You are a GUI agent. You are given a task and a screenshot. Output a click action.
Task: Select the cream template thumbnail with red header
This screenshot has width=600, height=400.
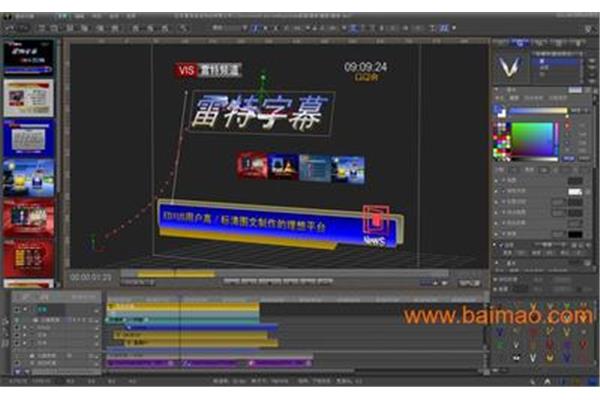[x=28, y=98]
